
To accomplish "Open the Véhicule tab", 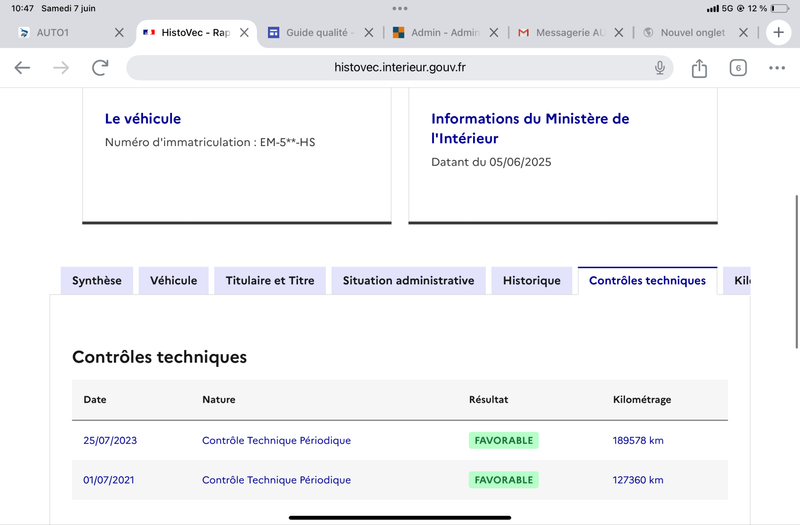I will point(173,281).
